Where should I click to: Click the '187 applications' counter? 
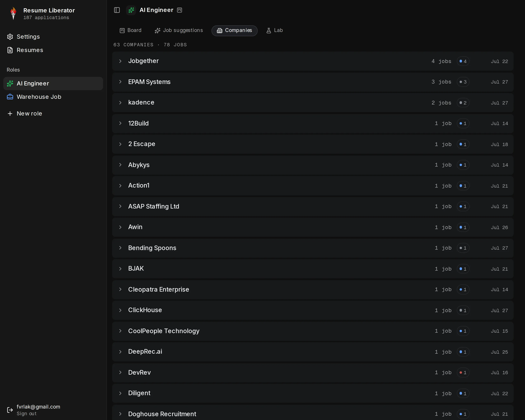click(46, 17)
